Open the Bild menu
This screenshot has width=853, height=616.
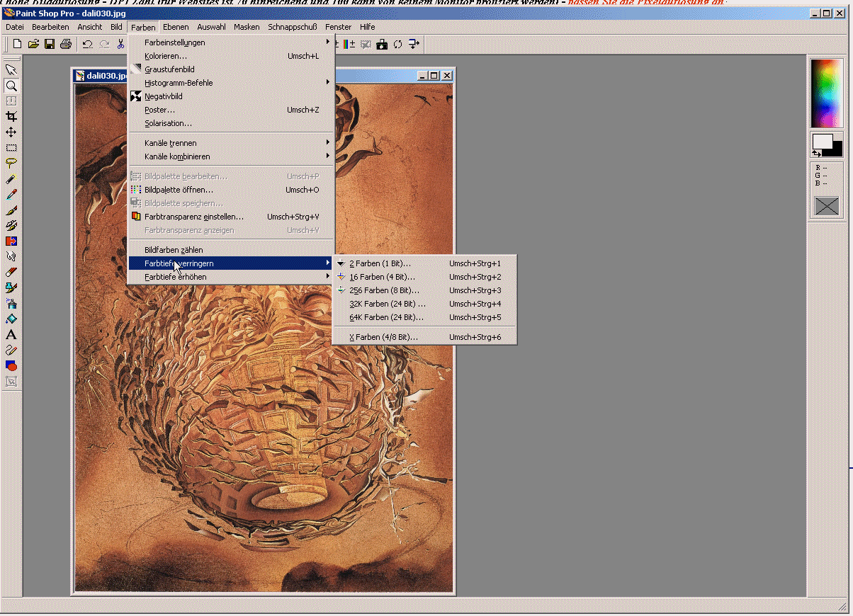116,27
